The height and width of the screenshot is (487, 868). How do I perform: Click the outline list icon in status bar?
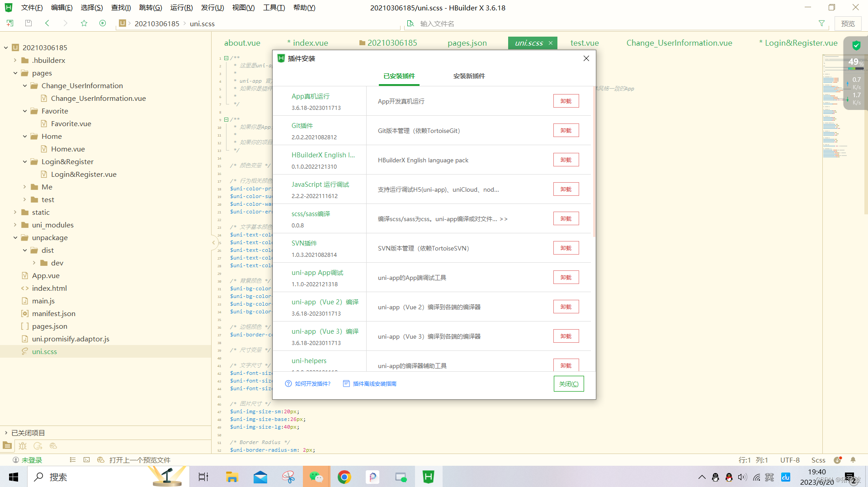73,460
